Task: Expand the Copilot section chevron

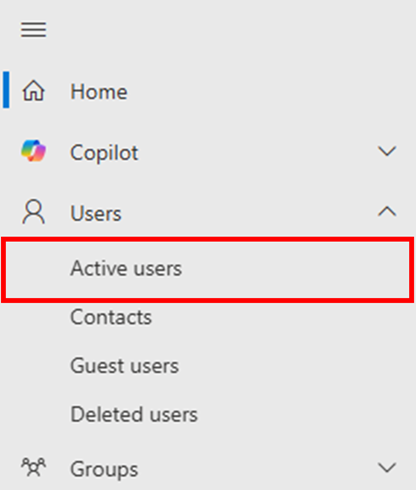Action: click(387, 151)
